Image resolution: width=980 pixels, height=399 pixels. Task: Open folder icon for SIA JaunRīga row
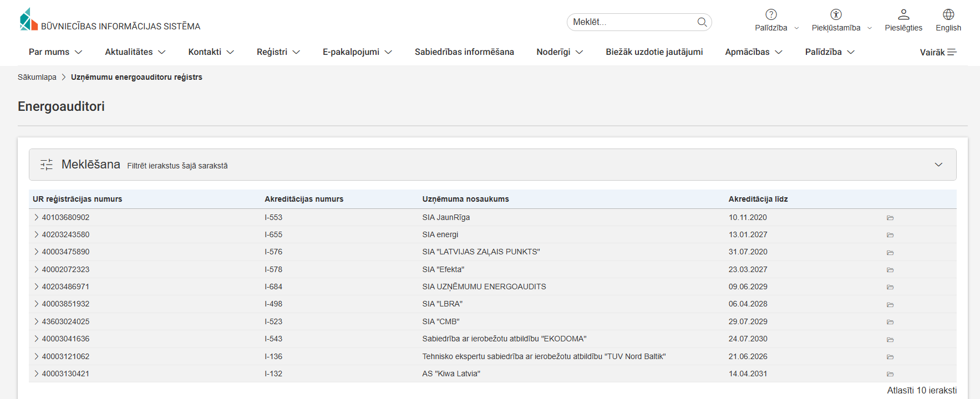pyautogui.click(x=890, y=218)
